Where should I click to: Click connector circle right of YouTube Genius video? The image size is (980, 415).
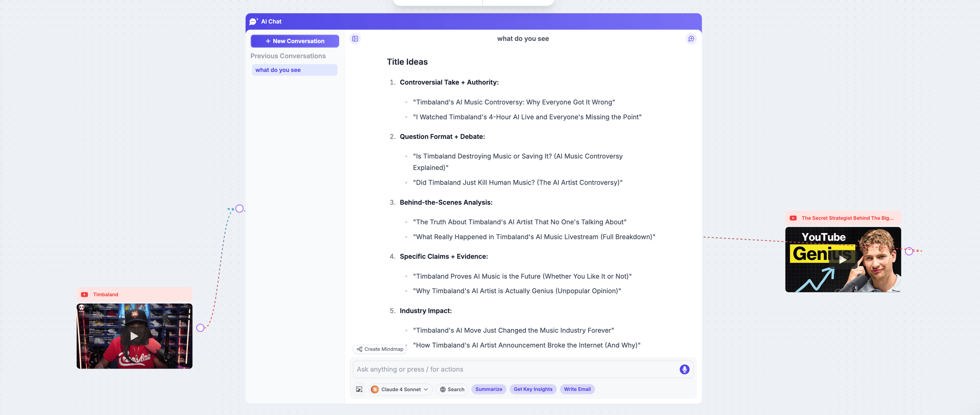point(909,251)
